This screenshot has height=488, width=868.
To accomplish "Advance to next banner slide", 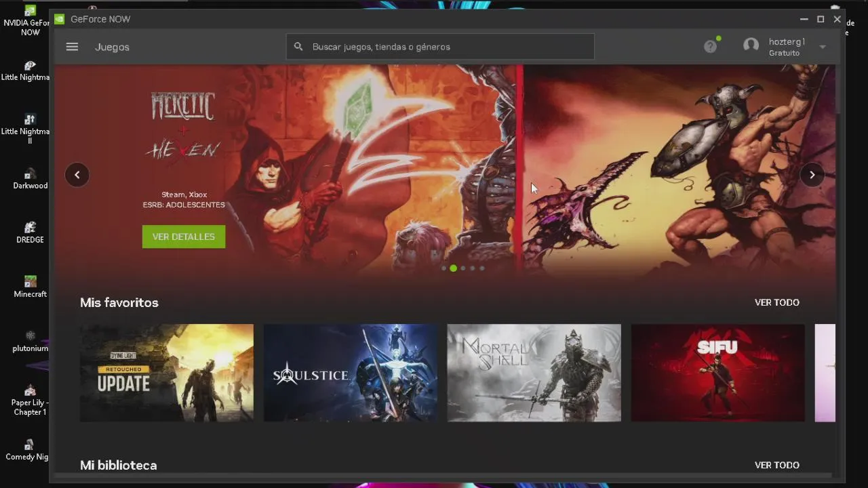I will coord(812,175).
